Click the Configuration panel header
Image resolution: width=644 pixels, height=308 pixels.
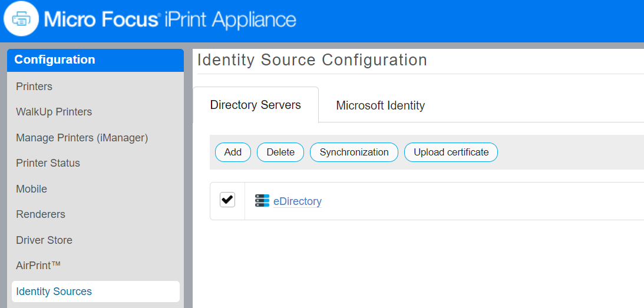95,60
